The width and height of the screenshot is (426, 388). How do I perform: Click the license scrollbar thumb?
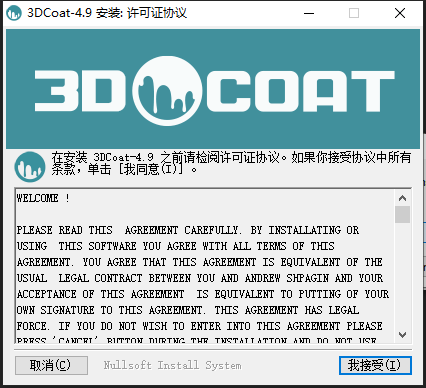(x=402, y=214)
